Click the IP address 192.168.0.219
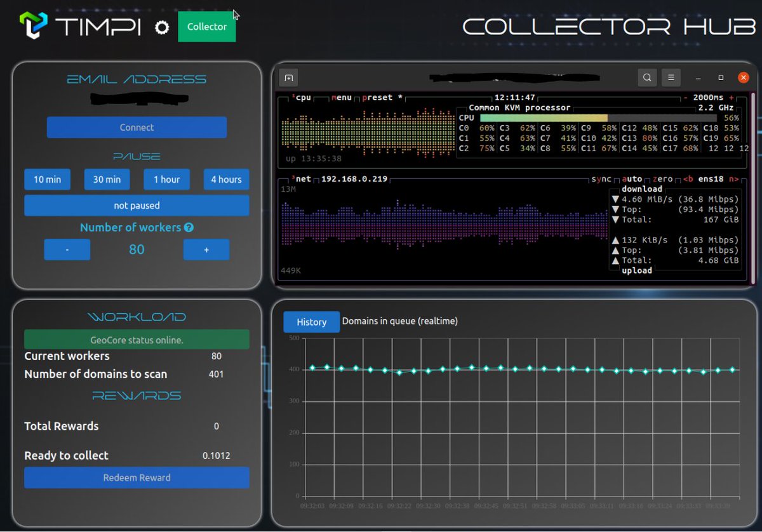This screenshot has height=532, width=762. click(354, 179)
